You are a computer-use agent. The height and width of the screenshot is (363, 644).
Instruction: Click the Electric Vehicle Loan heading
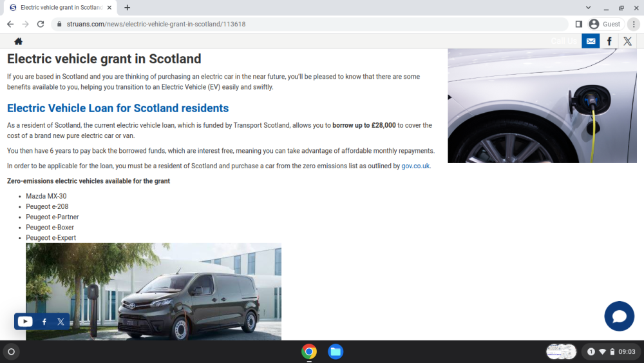118,108
